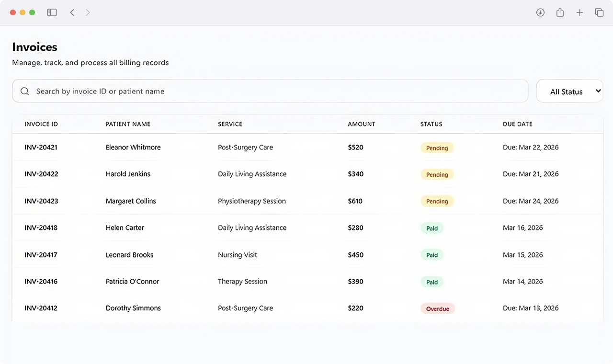
Task: Select invoice INV-20412
Action: point(41,308)
